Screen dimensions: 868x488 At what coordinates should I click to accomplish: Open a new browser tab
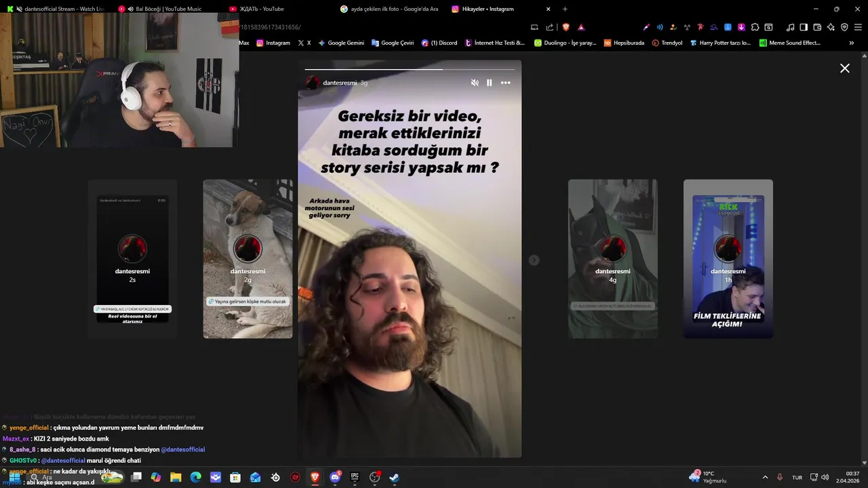click(x=565, y=9)
